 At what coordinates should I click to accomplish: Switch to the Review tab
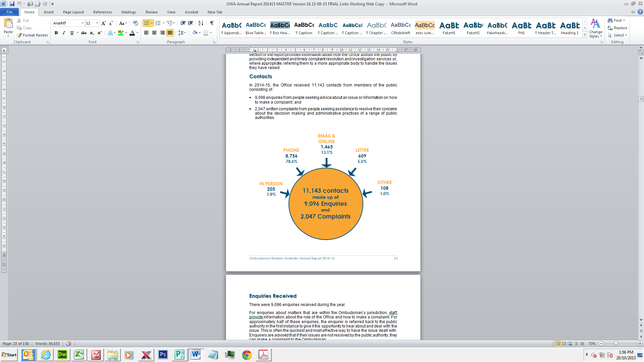[x=152, y=12]
